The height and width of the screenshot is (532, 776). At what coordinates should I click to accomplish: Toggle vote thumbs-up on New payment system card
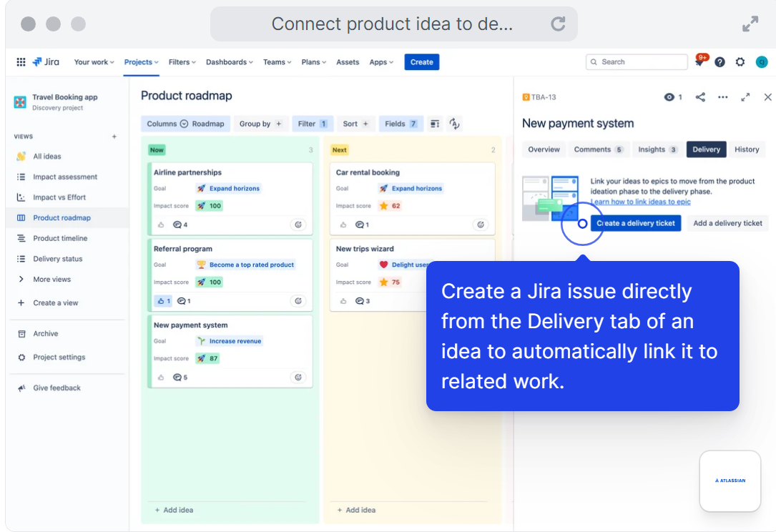pyautogui.click(x=161, y=377)
